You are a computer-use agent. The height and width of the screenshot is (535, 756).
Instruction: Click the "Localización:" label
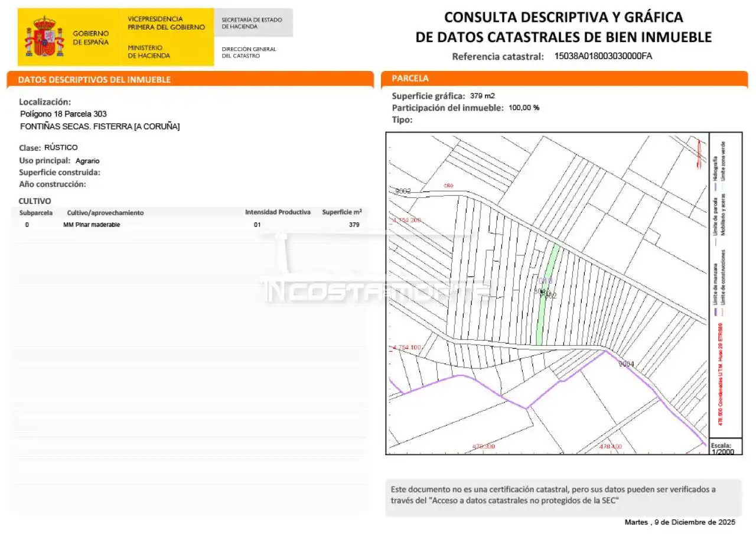(x=45, y=102)
